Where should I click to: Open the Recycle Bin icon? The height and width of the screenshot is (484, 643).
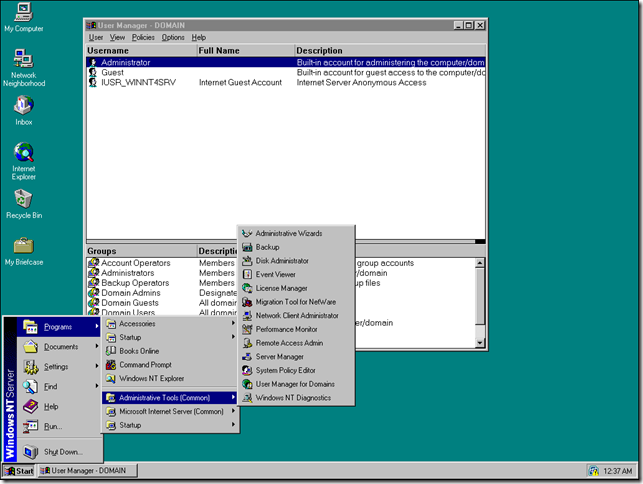23,204
